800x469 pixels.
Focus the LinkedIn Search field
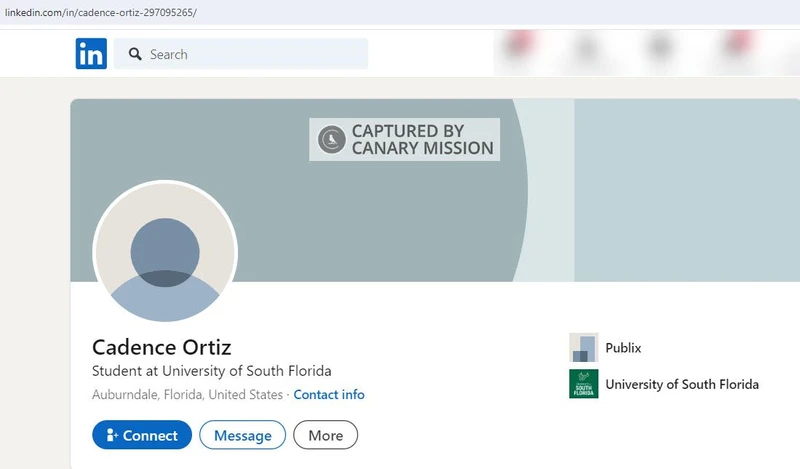[x=241, y=54]
